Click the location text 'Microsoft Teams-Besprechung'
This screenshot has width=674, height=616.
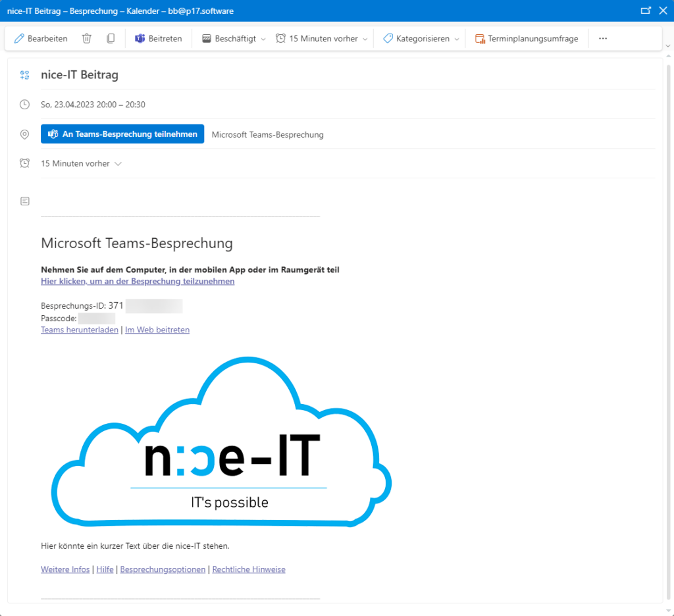[268, 134]
